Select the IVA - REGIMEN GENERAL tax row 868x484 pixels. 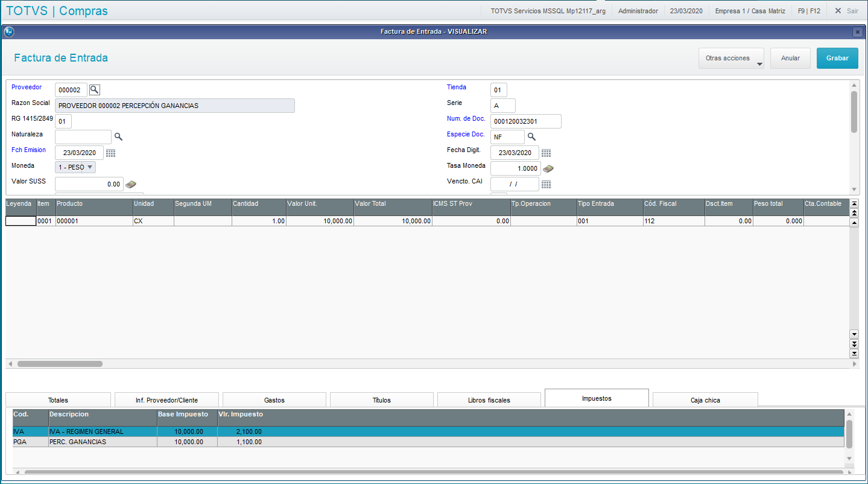[428, 431]
